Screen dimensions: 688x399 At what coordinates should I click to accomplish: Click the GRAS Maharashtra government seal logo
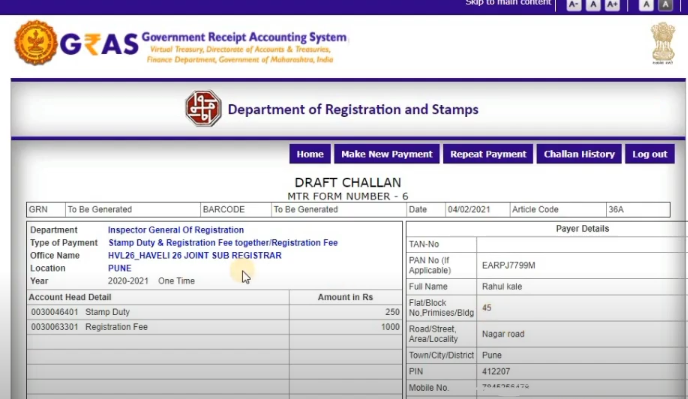click(x=36, y=43)
